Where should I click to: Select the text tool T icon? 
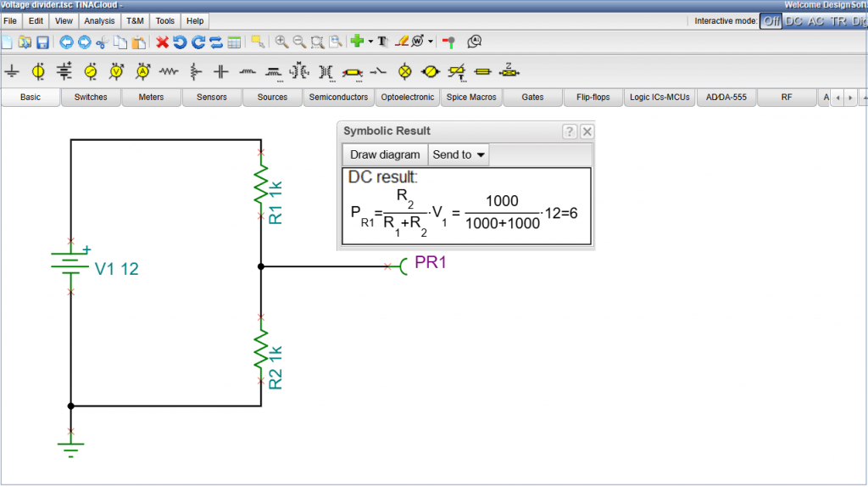click(382, 42)
